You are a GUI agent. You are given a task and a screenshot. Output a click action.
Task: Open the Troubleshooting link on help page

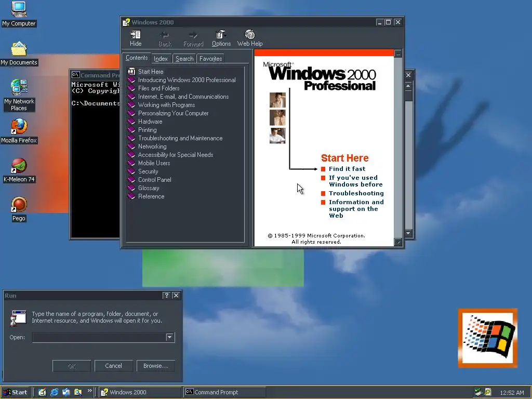[356, 193]
